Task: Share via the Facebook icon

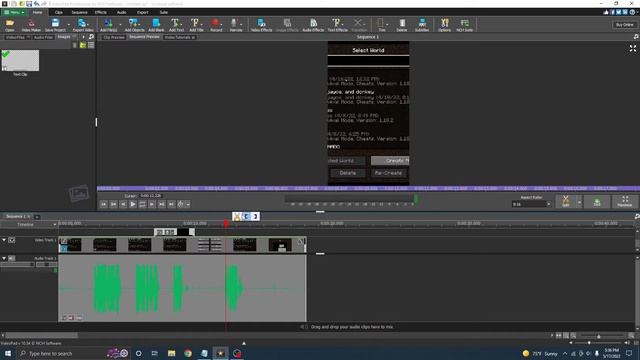Action: click(612, 12)
